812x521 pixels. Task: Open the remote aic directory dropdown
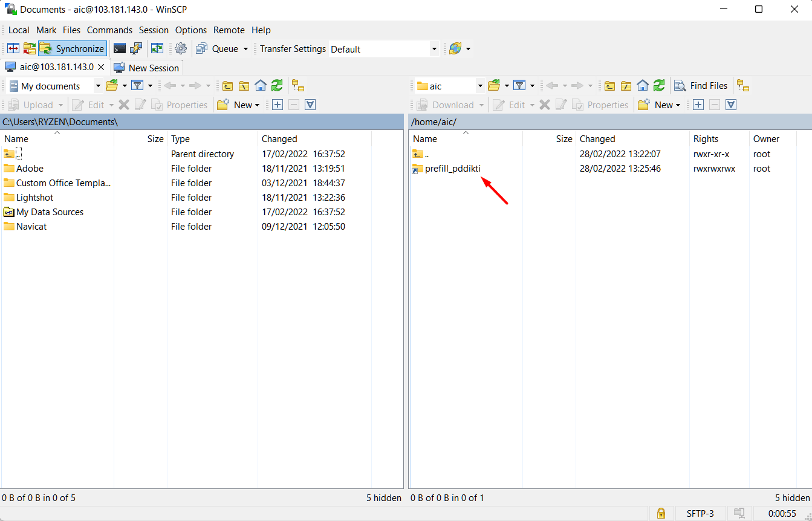click(480, 86)
